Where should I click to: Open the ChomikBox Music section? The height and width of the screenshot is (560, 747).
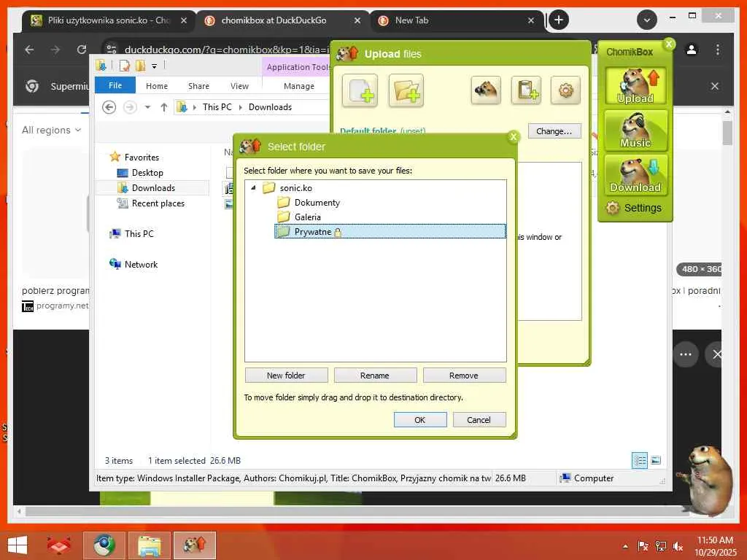(x=635, y=131)
